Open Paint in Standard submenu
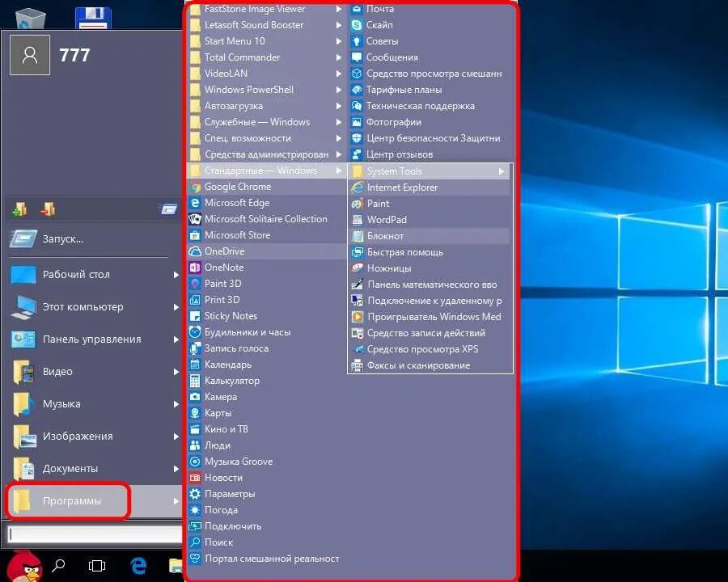This screenshot has width=728, height=582. tap(430, 204)
